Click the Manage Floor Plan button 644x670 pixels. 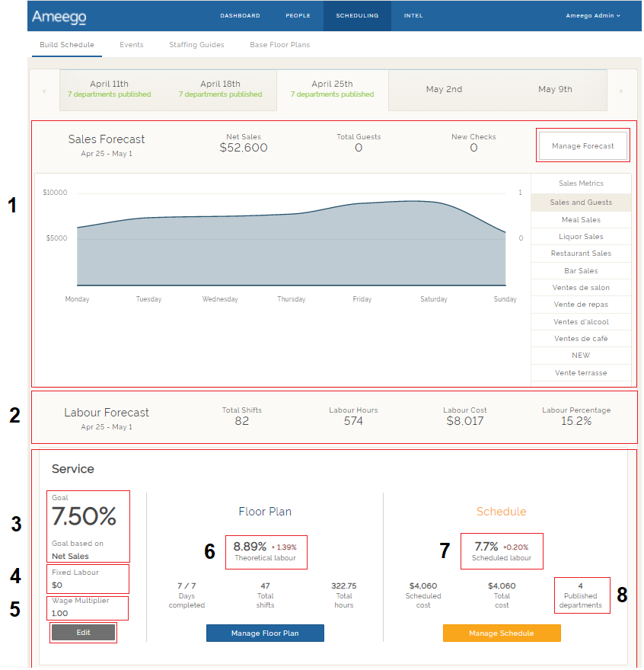click(x=265, y=633)
